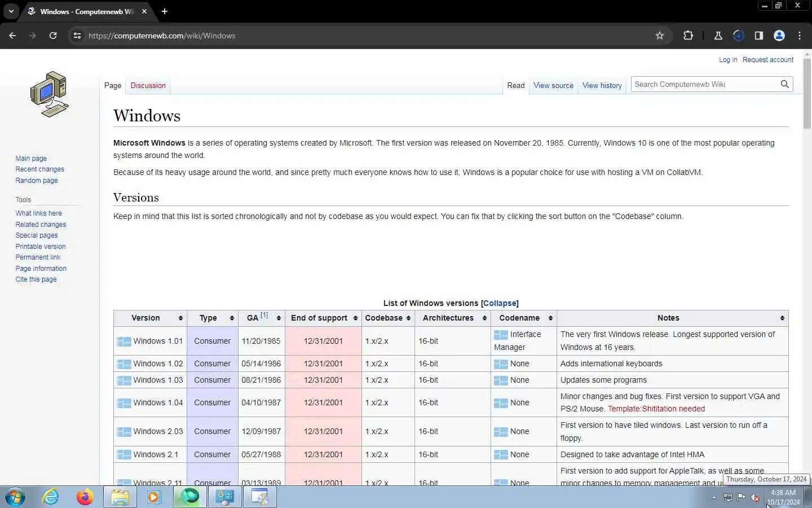Open a new tab with plus button
Image resolution: width=812 pixels, height=508 pixels.
(165, 11)
